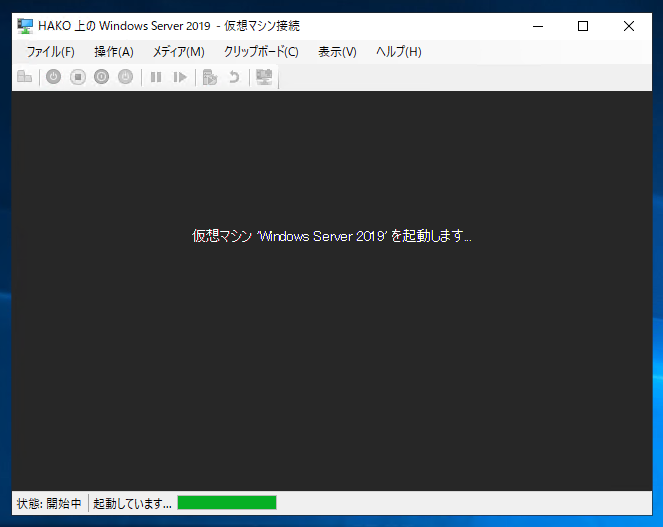This screenshot has height=527, width=663.
Task: Click the Shut Down toolbar icon
Action: (101, 77)
